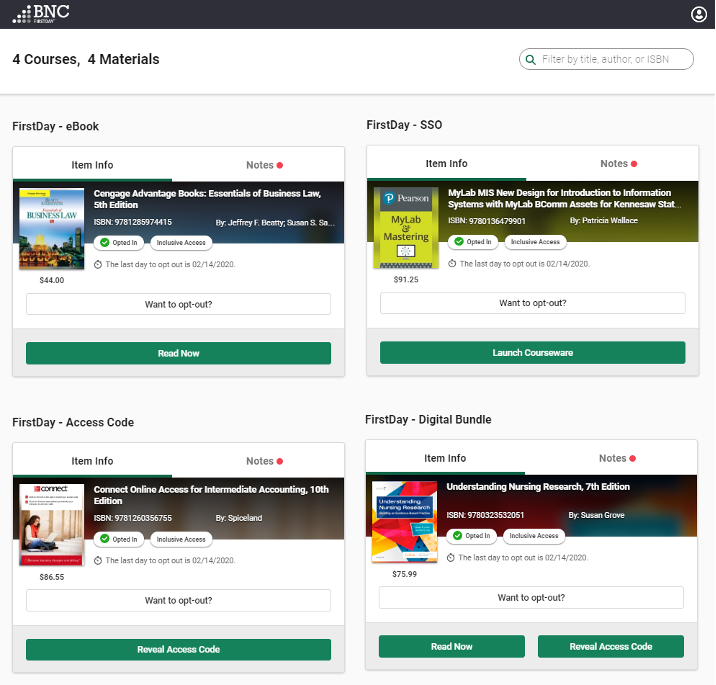Open Notes tab in FirstDay - eBook card

point(264,165)
